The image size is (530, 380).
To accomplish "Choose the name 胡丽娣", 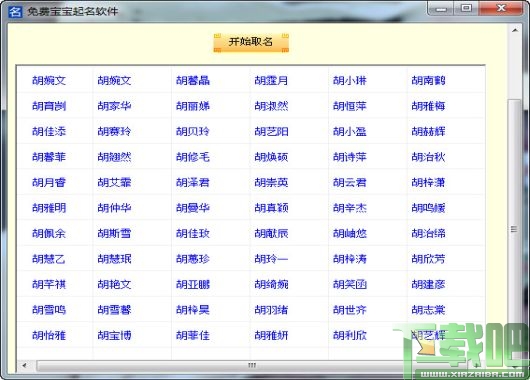I will point(193,106).
